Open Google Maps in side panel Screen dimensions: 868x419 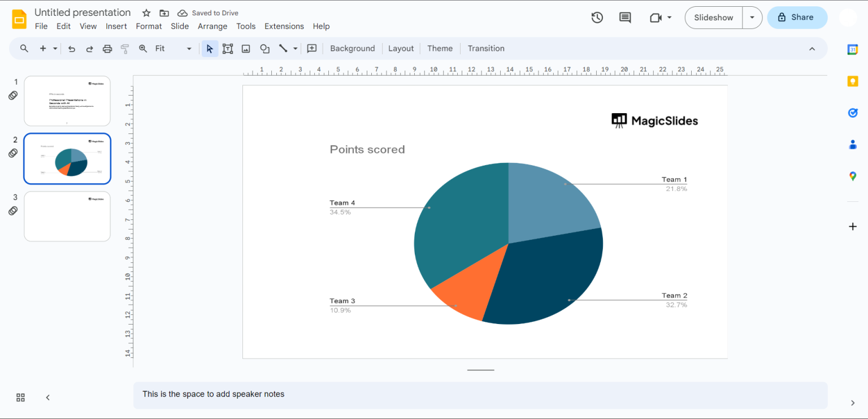pyautogui.click(x=853, y=176)
